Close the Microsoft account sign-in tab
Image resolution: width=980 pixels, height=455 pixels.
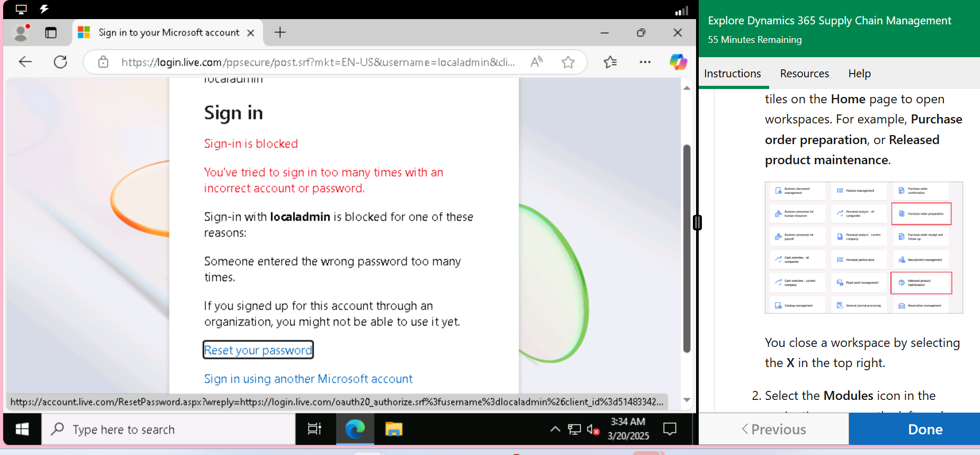[251, 33]
